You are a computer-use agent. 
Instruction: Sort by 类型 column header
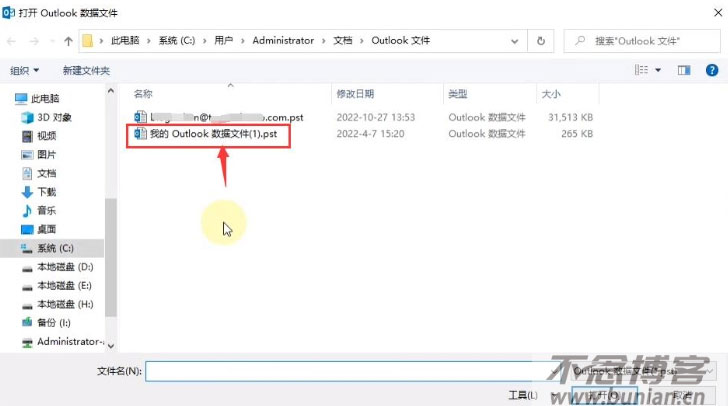point(457,94)
